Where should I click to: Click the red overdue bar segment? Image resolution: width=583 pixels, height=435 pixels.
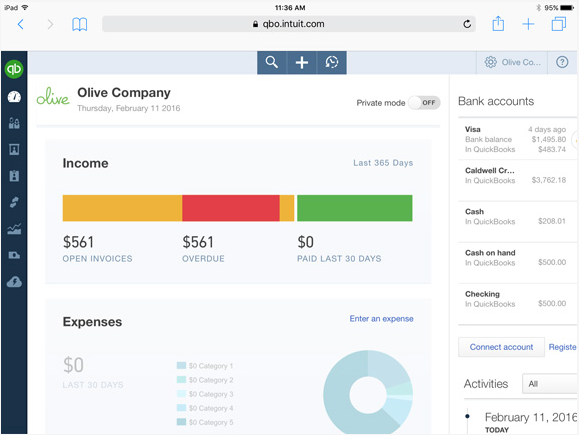click(x=231, y=208)
